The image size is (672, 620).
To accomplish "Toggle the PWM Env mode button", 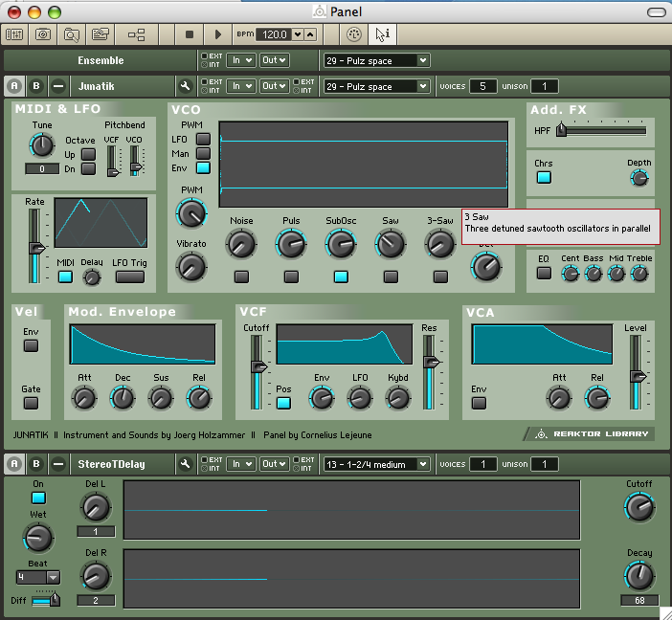I will tap(203, 168).
